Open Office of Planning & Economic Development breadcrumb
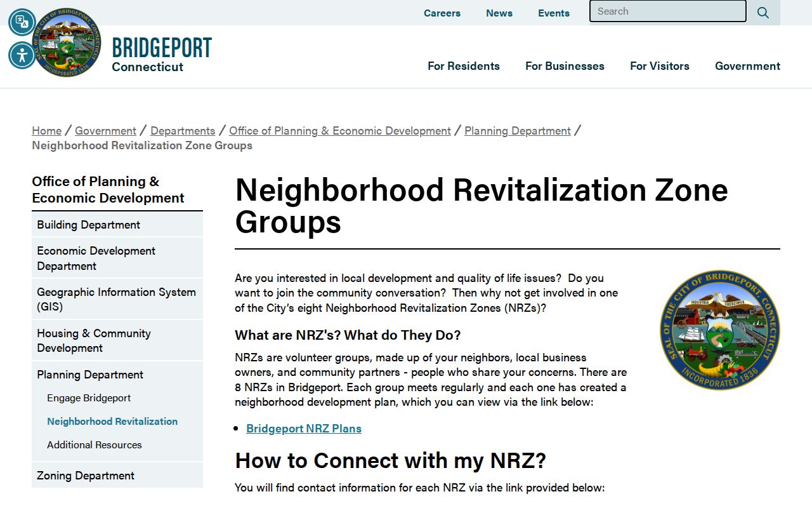Screen dimensions: 812x508 tap(340, 131)
